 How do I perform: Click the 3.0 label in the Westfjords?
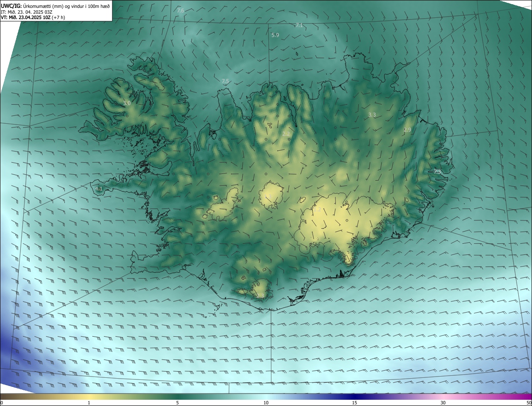(x=127, y=103)
